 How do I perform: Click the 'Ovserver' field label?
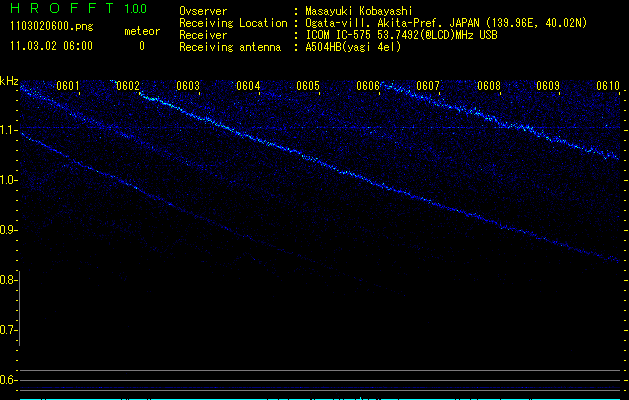pyautogui.click(x=203, y=11)
